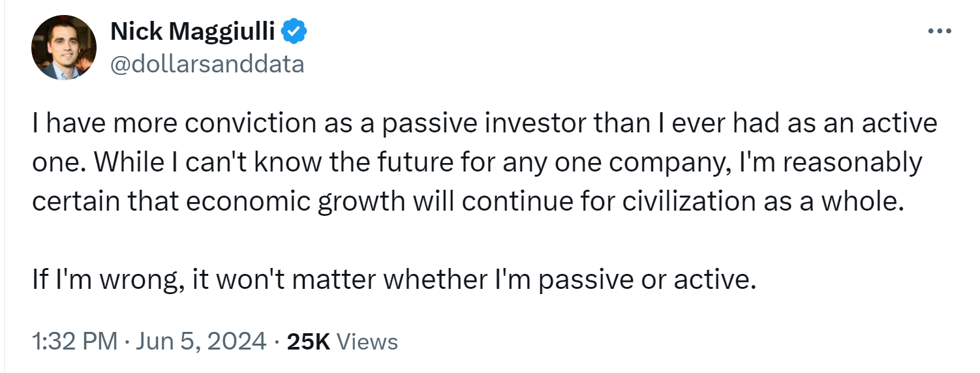Click the line beginning 'one. While I can't know'
Image resolution: width=980 pixels, height=373 pixels.
click(477, 163)
